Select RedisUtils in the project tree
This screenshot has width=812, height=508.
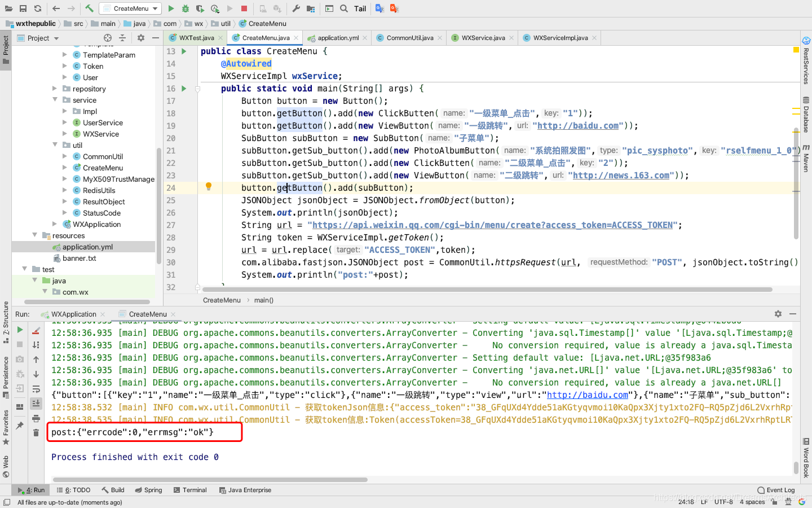pyautogui.click(x=99, y=190)
